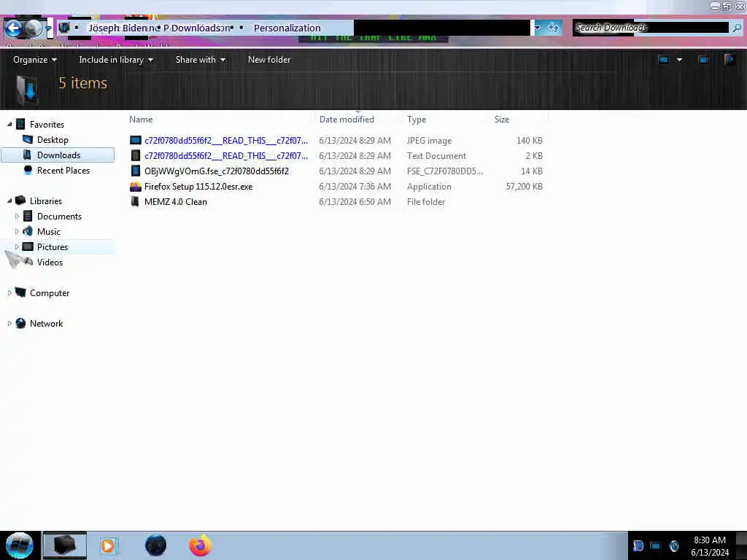This screenshot has width=747, height=560.
Task: Click the MEMZ 4.0 Clean name
Action: [175, 201]
